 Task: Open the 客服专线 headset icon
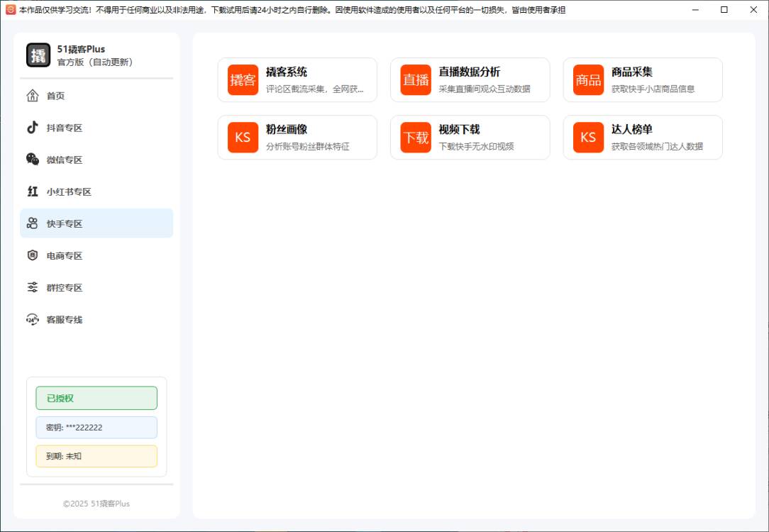[x=33, y=319]
